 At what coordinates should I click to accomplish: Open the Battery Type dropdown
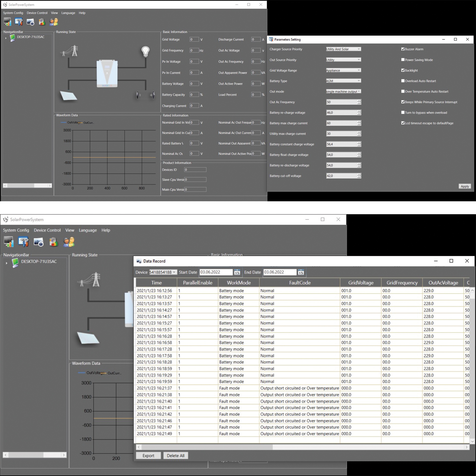[343, 81]
